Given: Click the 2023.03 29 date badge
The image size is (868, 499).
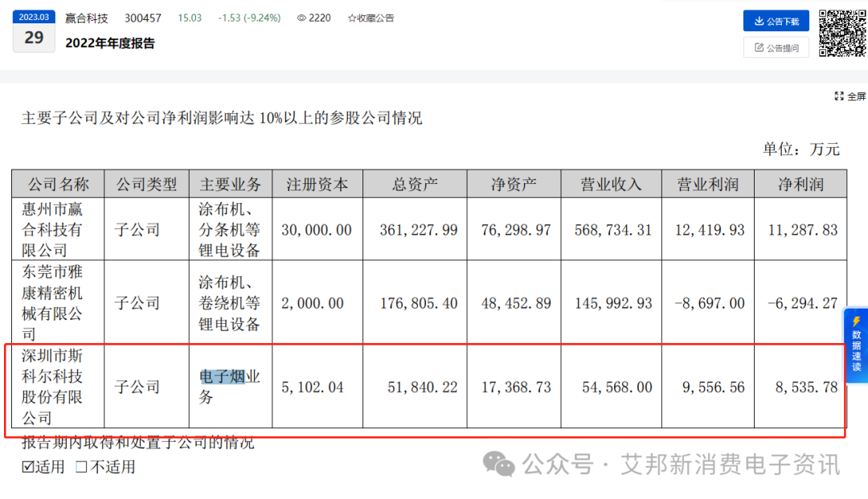Looking at the screenshot, I should (x=34, y=31).
